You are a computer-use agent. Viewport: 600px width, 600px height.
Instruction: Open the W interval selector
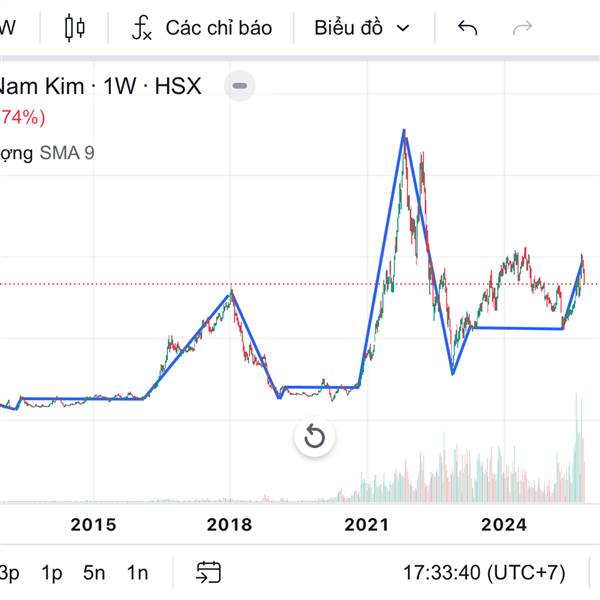point(8,27)
